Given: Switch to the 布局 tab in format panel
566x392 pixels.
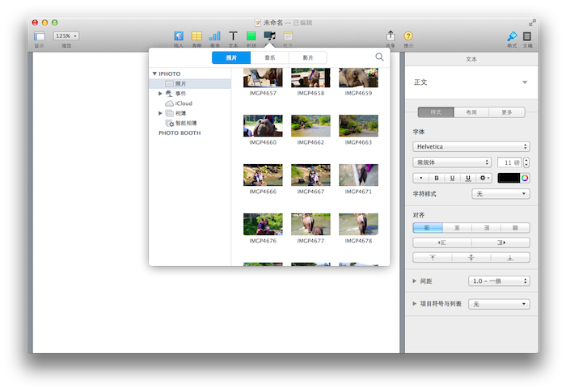Looking at the screenshot, I should 471,112.
